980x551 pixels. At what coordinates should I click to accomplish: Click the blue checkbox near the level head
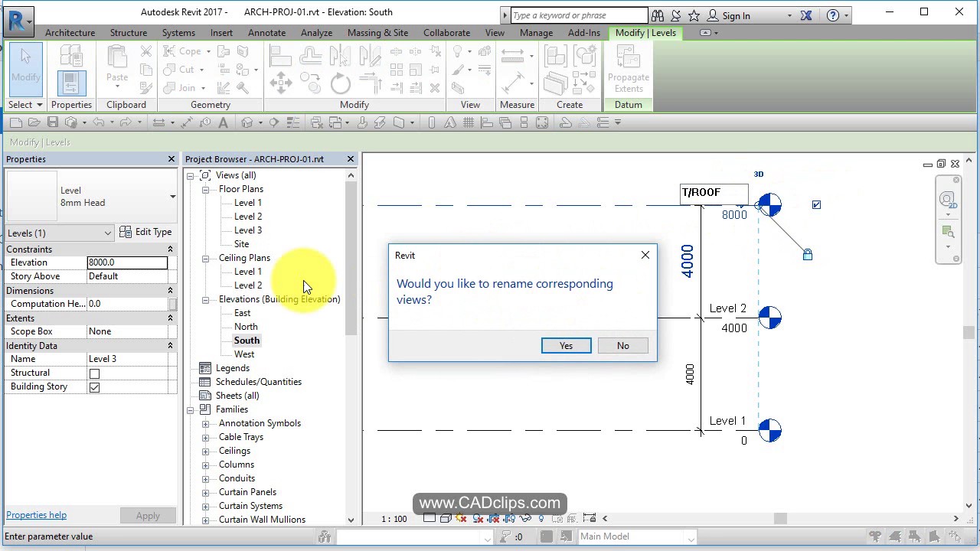816,204
